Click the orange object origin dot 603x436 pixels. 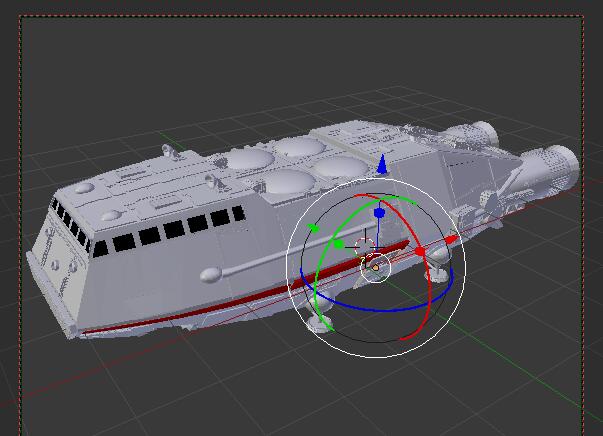pos(376,268)
